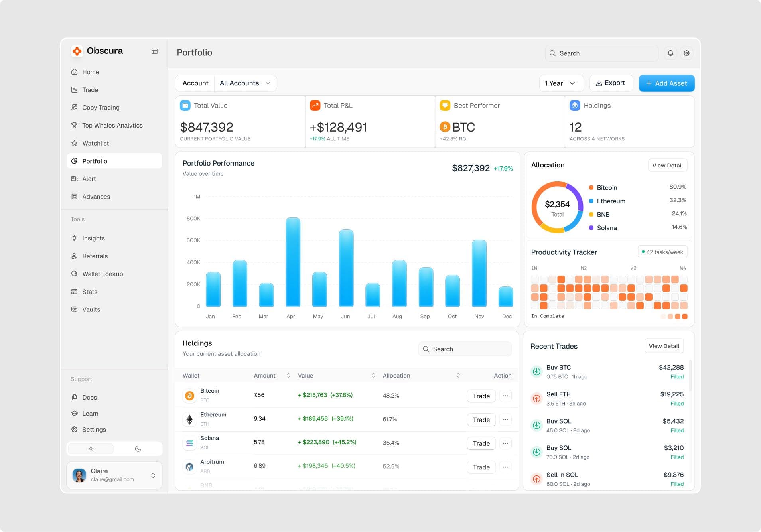The width and height of the screenshot is (761, 532).
Task: Click the Obscura logo icon
Action: tap(77, 51)
